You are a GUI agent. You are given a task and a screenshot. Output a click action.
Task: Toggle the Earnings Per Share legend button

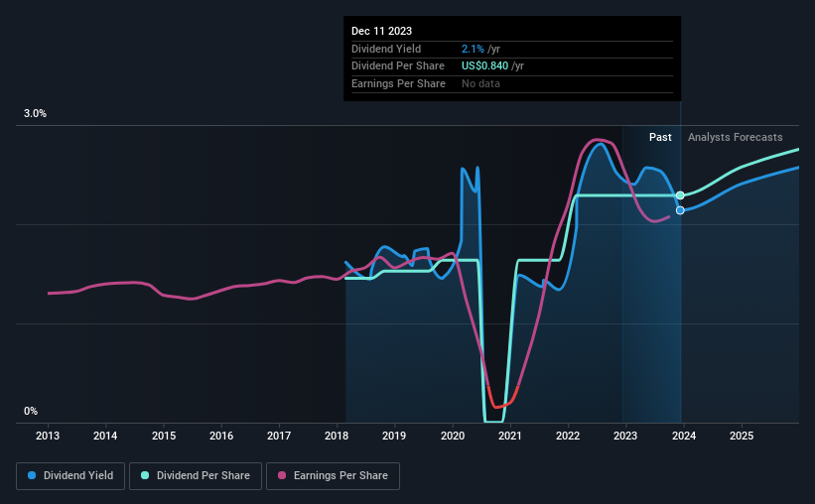coord(333,476)
